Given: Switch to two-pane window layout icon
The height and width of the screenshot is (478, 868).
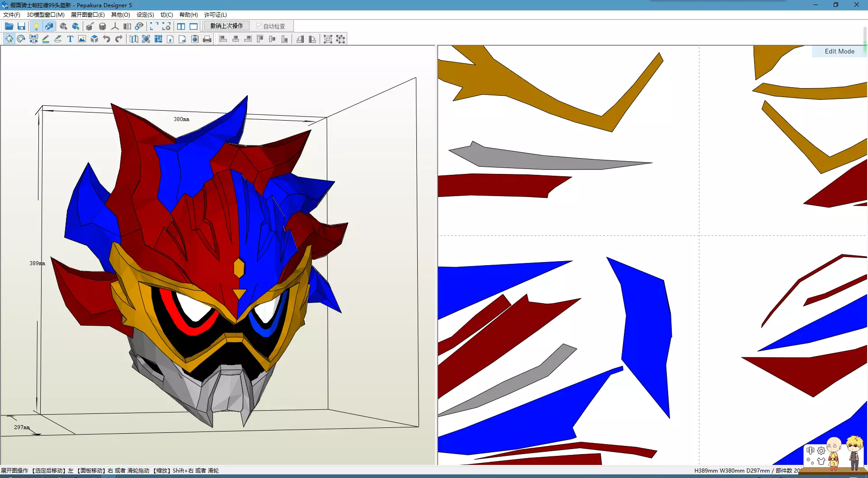Looking at the screenshot, I should 181,26.
